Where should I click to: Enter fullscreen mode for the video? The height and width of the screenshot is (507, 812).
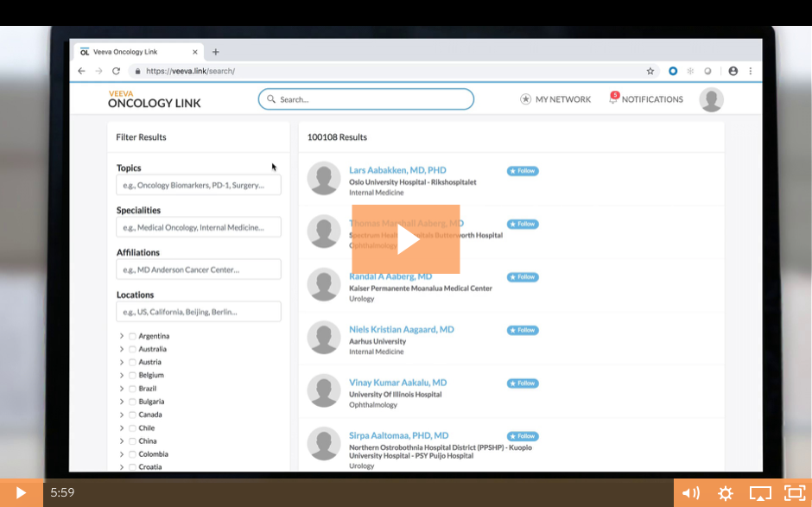coord(794,493)
